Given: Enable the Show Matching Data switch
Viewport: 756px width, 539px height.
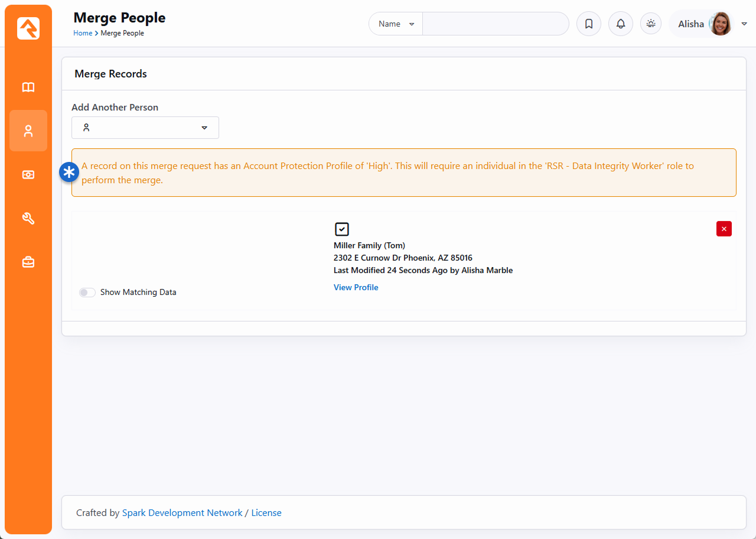Looking at the screenshot, I should (x=87, y=293).
